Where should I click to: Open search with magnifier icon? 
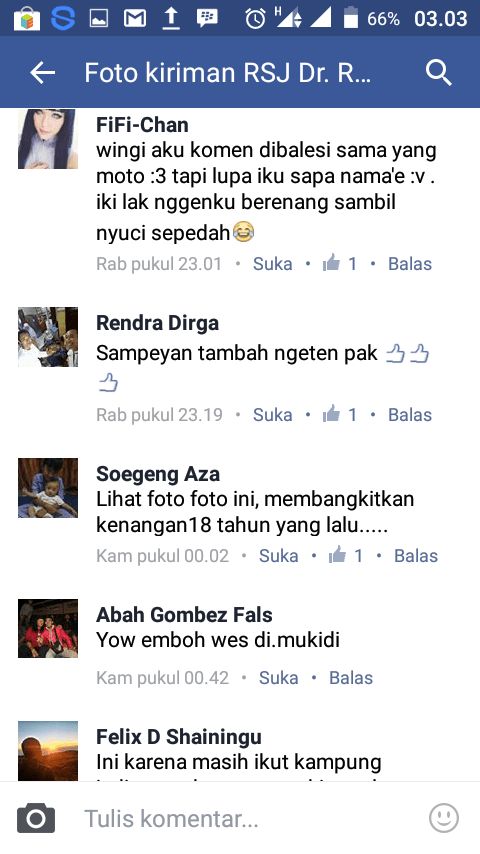click(x=439, y=72)
